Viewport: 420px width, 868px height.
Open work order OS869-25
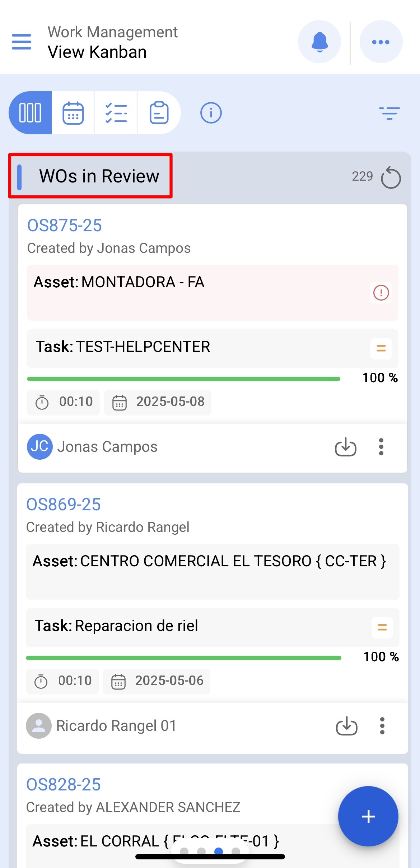(64, 505)
